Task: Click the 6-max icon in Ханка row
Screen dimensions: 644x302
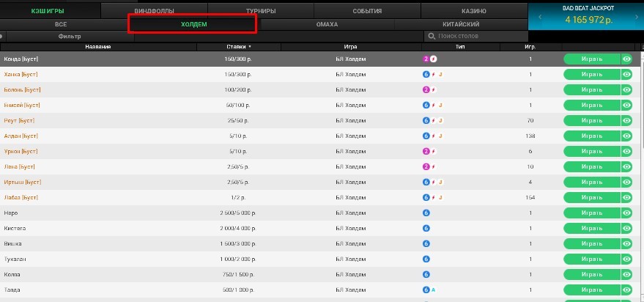Action: coord(426,74)
